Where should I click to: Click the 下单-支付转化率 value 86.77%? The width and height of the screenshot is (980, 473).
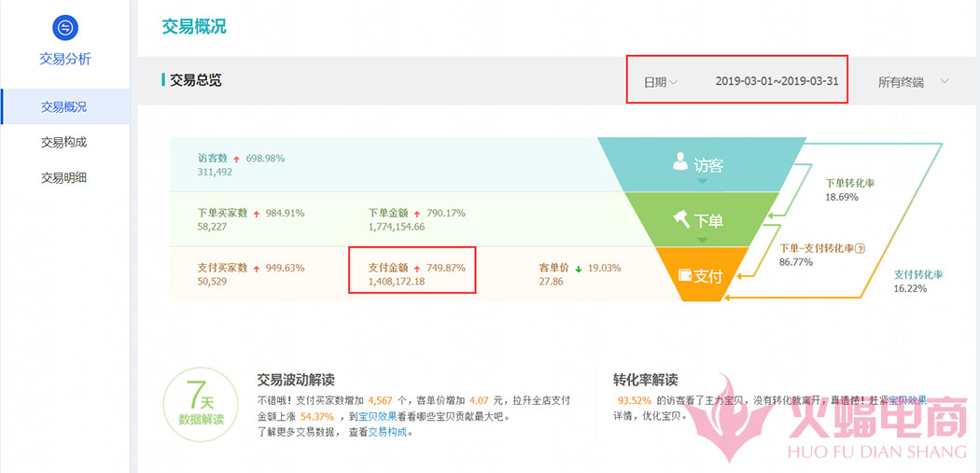(795, 262)
